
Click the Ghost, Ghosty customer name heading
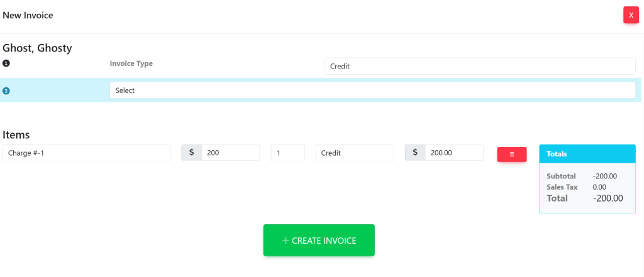(38, 48)
